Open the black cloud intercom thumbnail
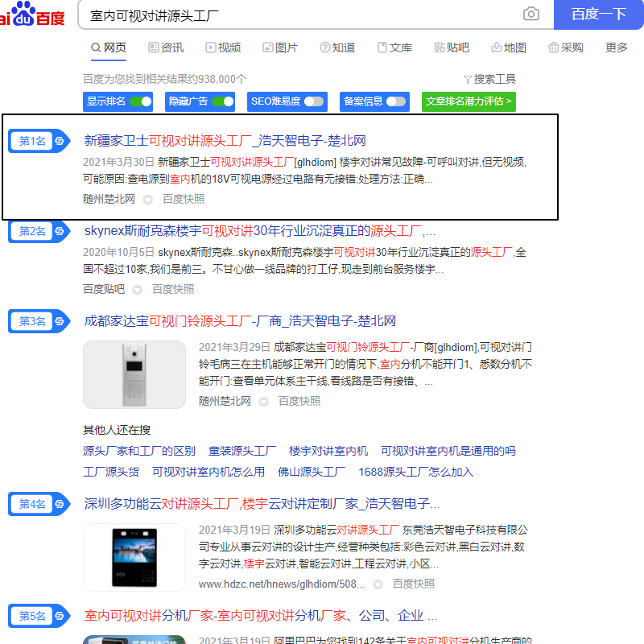This screenshot has width=644, height=644. [x=134, y=557]
